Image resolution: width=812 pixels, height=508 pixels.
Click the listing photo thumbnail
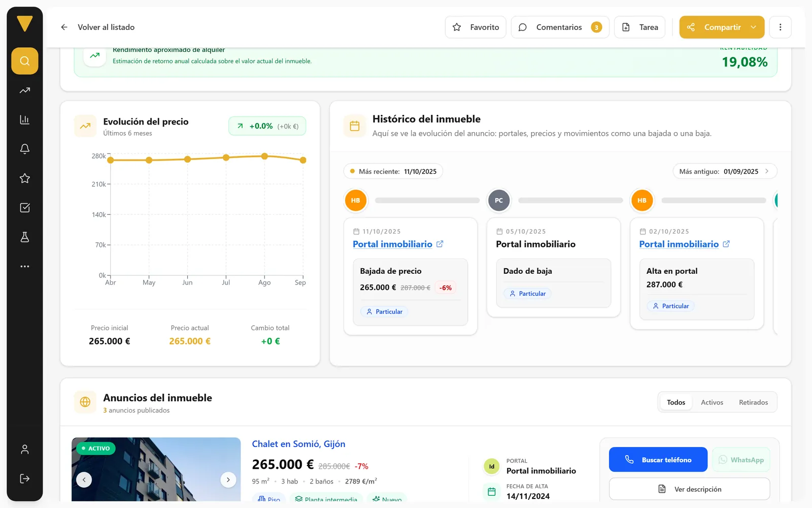pyautogui.click(x=156, y=469)
